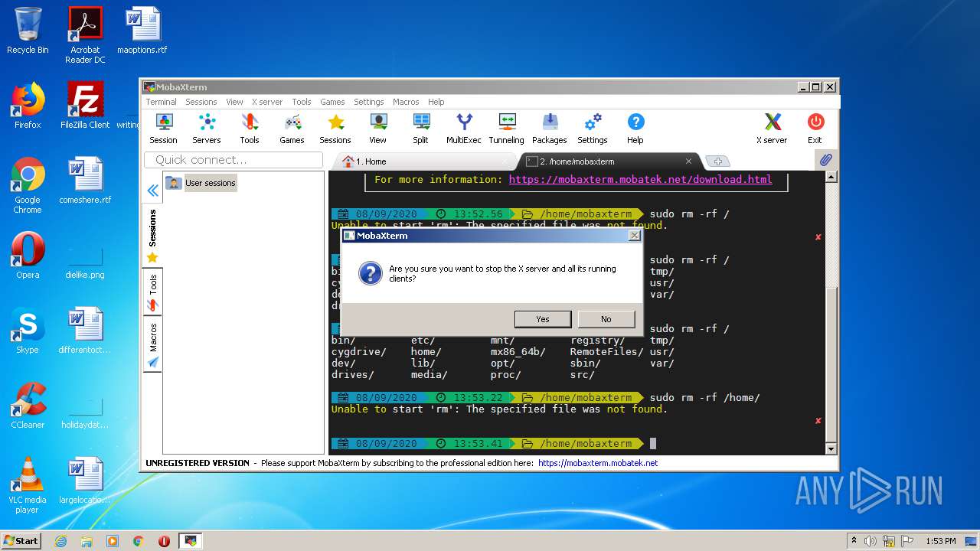Image resolution: width=980 pixels, height=551 pixels.
Task: Open the Packages toolbar icon
Action: [550, 129]
